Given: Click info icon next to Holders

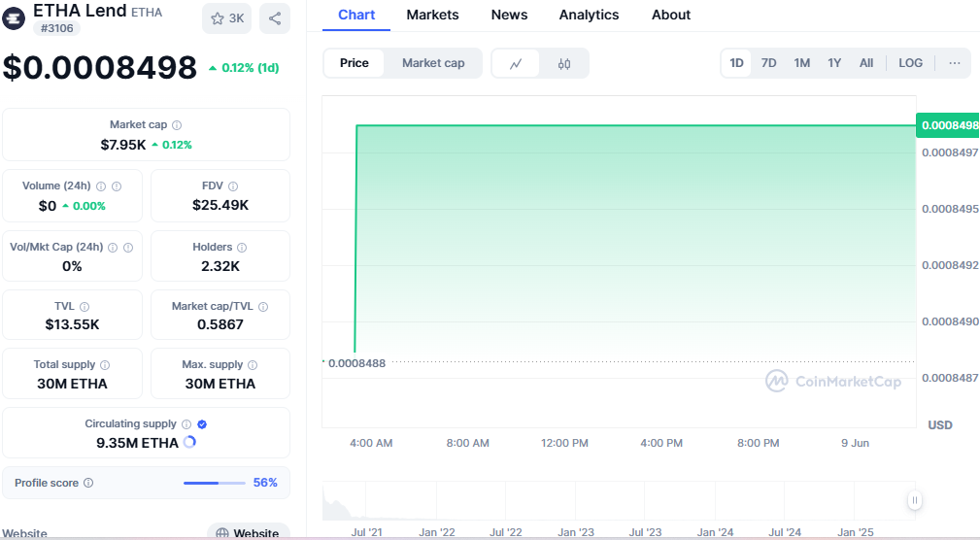Looking at the screenshot, I should 242,248.
